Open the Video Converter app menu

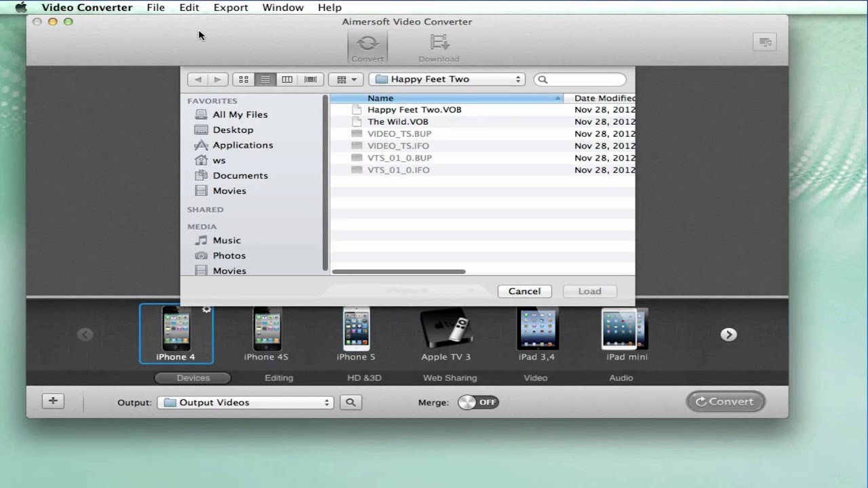(x=87, y=7)
